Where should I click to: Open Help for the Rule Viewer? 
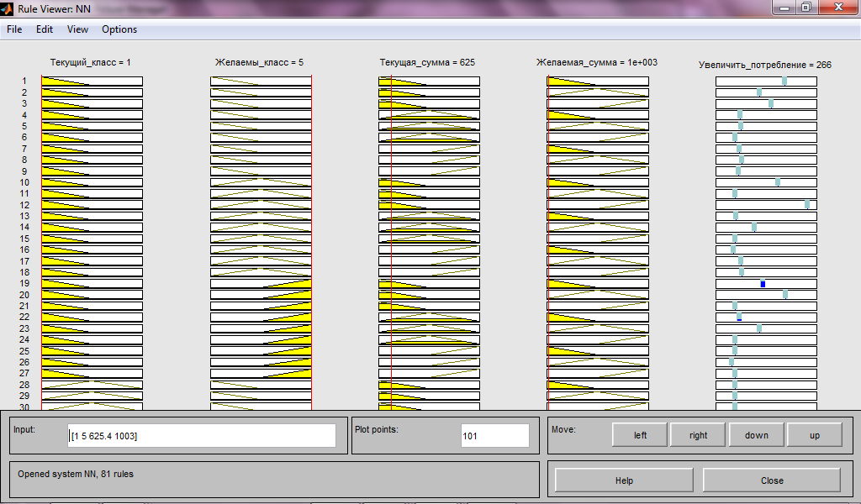click(624, 480)
